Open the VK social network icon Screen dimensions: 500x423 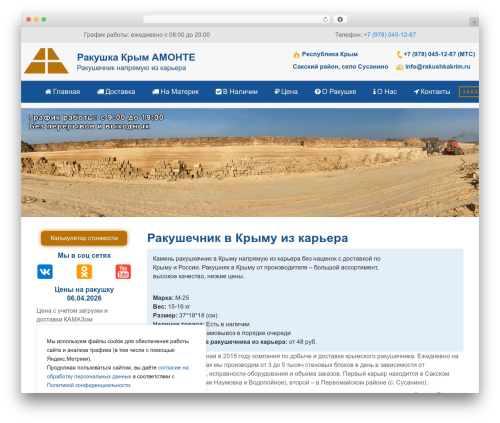point(45,271)
